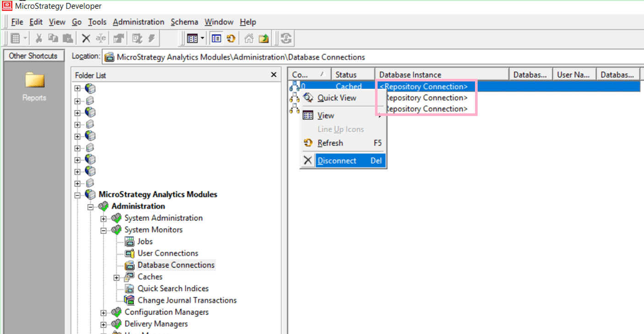This screenshot has height=334, width=644.
Task: Select Change Journal Transactions in the tree
Action: click(x=187, y=301)
